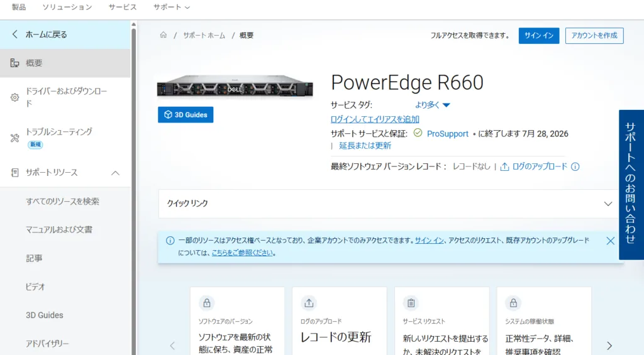The height and width of the screenshot is (355, 644).
Task: Click the lock icon on ソフトウェアのバージョン card
Action: click(x=206, y=303)
